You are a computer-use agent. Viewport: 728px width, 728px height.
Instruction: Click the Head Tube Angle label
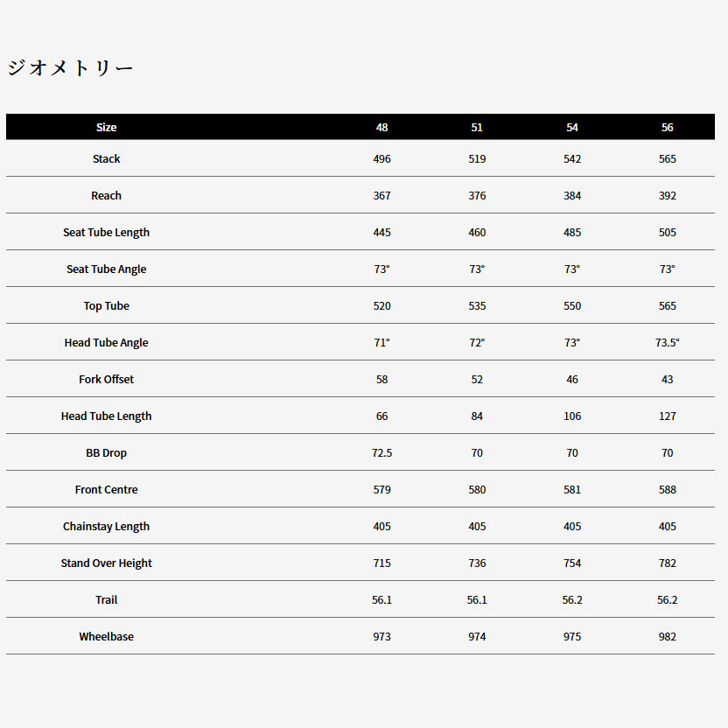106,342
